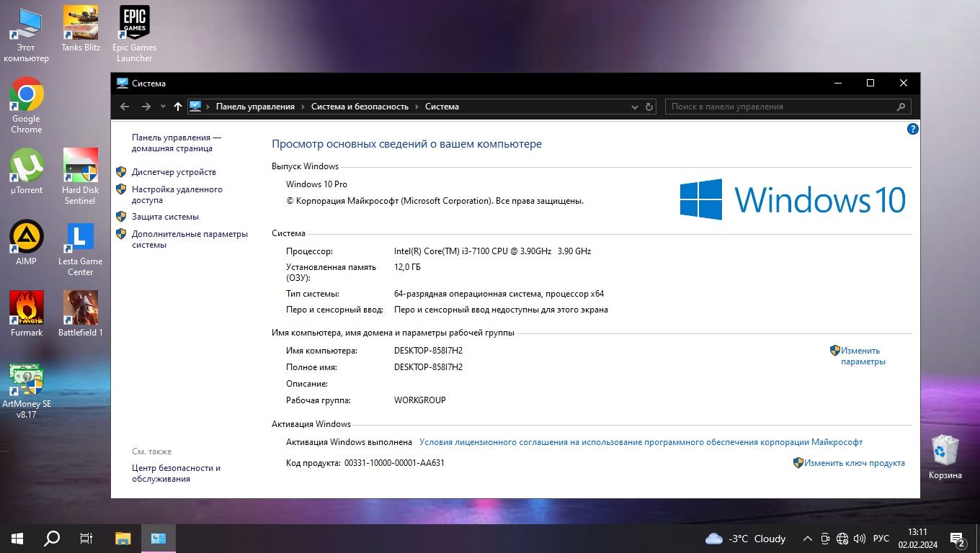Screen dimensions: 980x553
Task: Open Панель управления — домашняя страница
Action: [177, 143]
